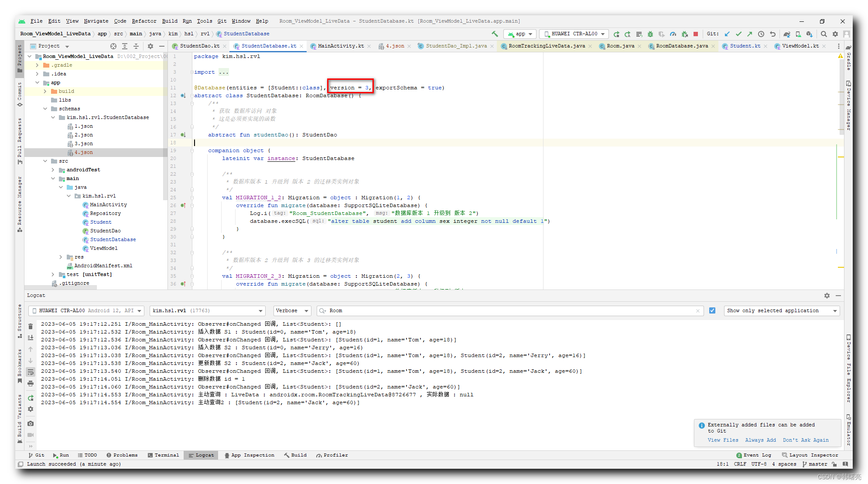Hide the Project tool window
Image resolution: width=868 pixels, height=484 pixels.
click(x=162, y=46)
